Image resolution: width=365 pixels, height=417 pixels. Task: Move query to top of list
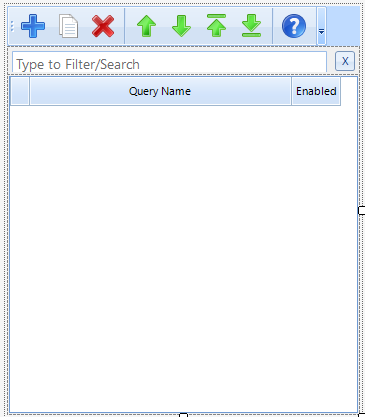[216, 25]
